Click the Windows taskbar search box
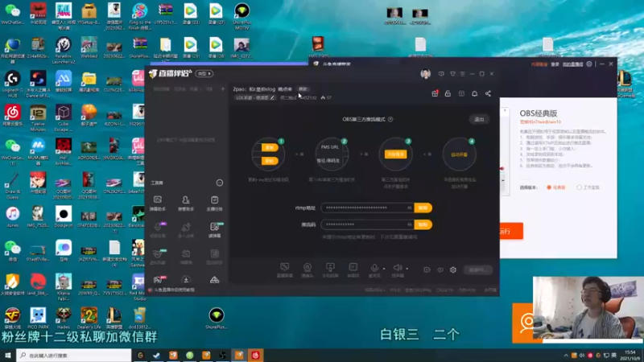Image resolution: width=644 pixels, height=362 pixels. tap(74, 356)
